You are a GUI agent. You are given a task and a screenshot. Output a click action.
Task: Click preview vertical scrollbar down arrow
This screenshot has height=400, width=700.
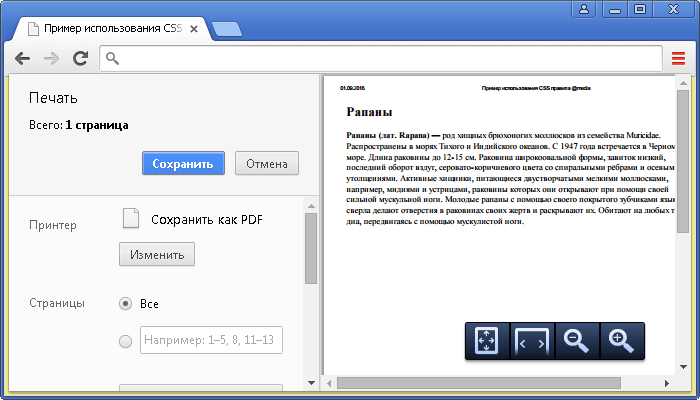coord(683,367)
